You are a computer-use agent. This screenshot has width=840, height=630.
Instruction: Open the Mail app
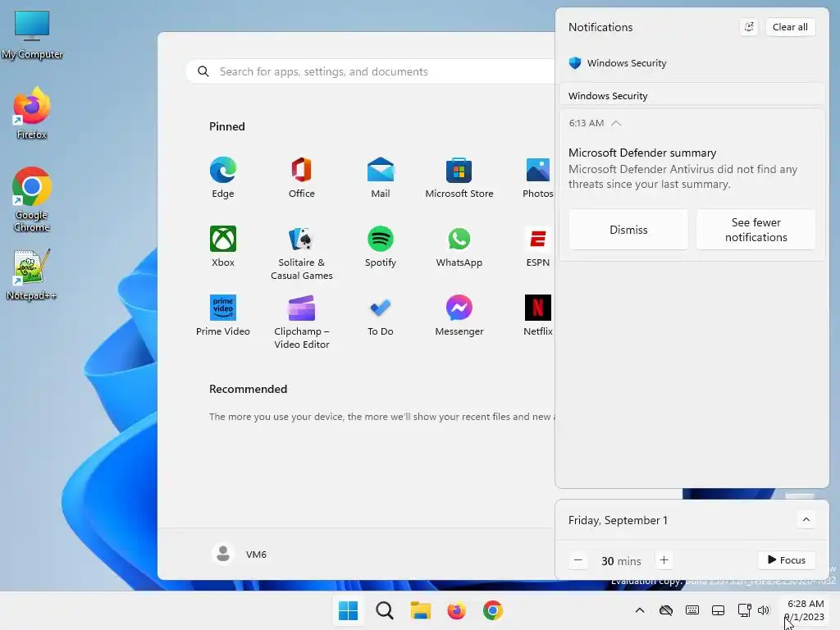point(381,177)
